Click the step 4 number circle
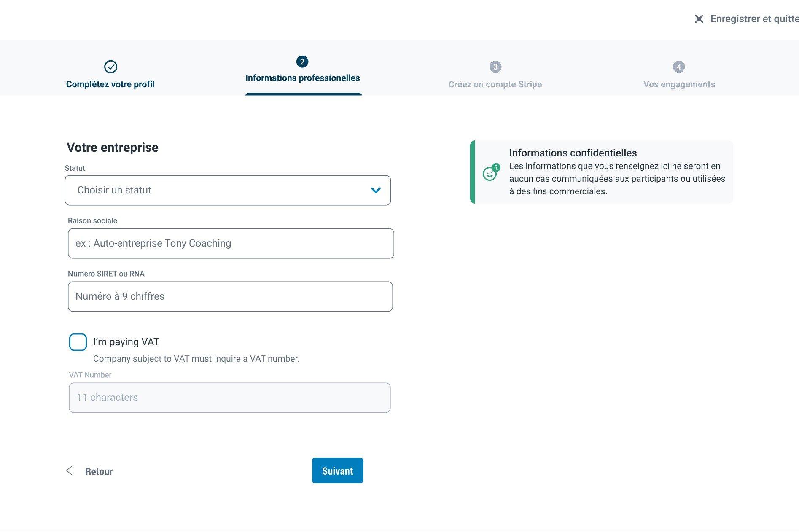The width and height of the screenshot is (799, 532). [678, 67]
